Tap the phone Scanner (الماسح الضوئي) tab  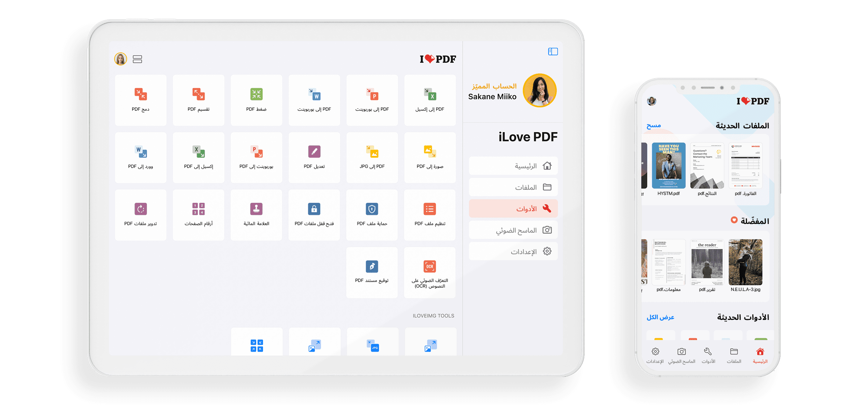[682, 355]
